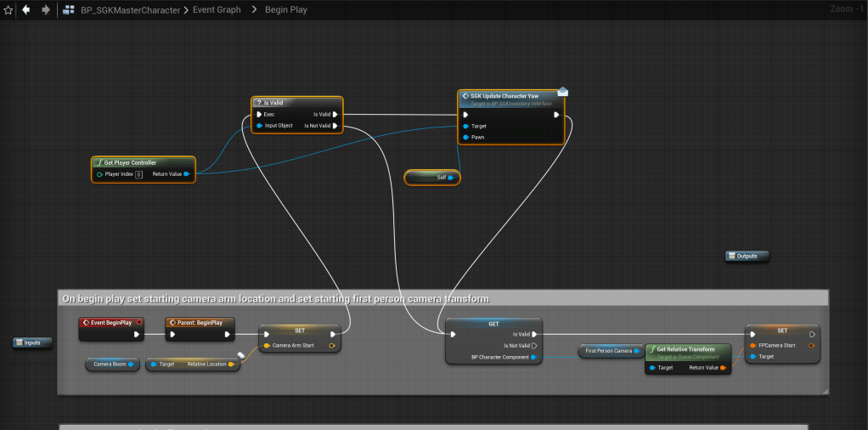Click the Self node output pin

(x=451, y=178)
